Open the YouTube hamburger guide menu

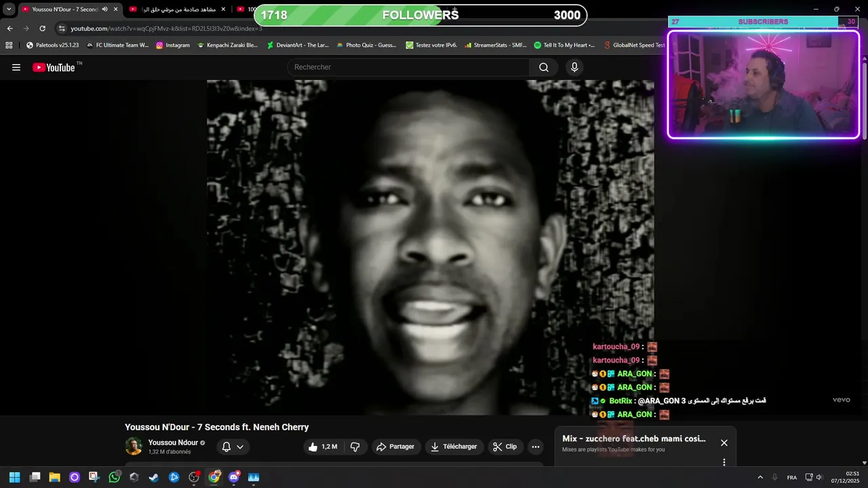(x=16, y=67)
